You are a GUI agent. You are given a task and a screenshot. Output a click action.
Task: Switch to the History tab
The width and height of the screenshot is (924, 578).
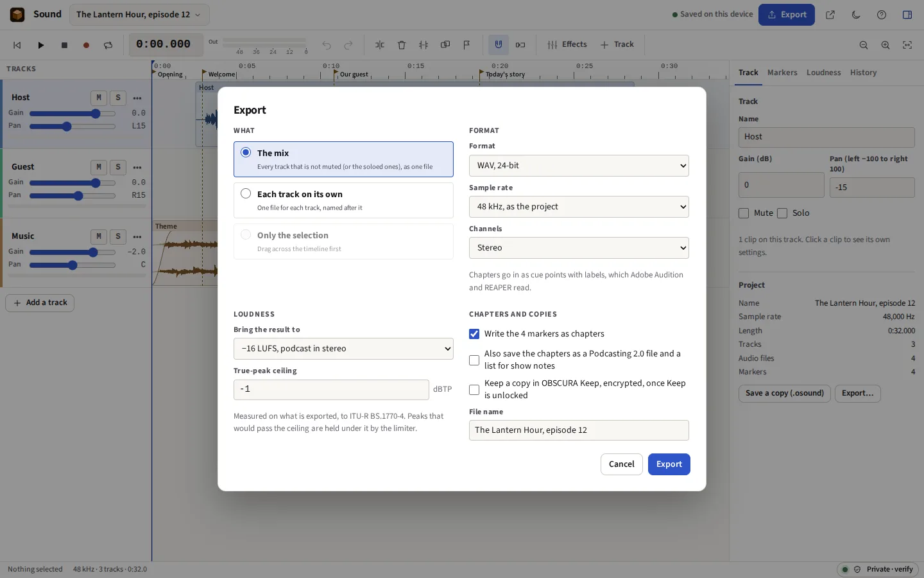coord(863,73)
